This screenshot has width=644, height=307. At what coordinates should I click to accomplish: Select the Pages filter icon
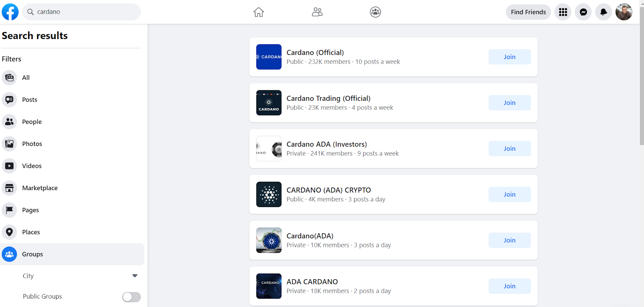pyautogui.click(x=9, y=210)
